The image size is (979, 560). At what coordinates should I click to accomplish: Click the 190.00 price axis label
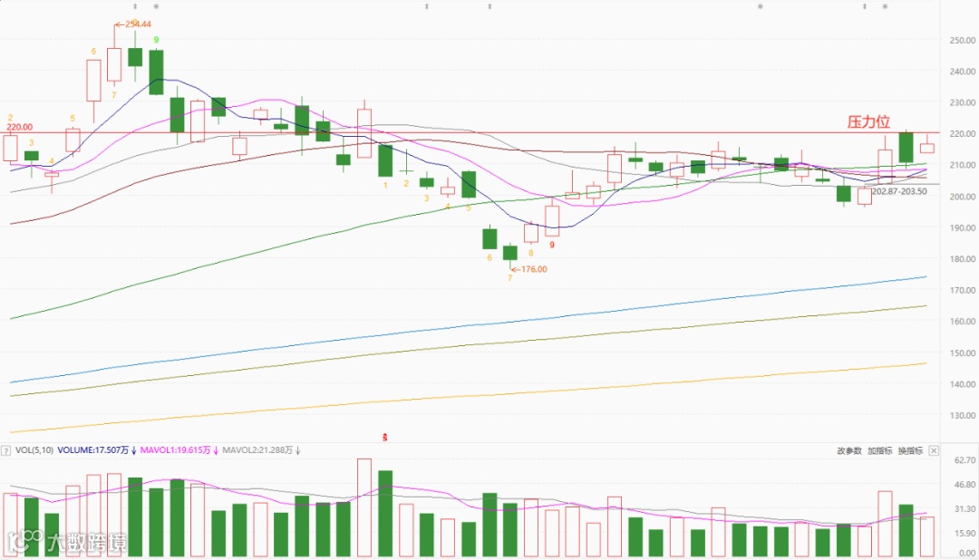pos(962,227)
